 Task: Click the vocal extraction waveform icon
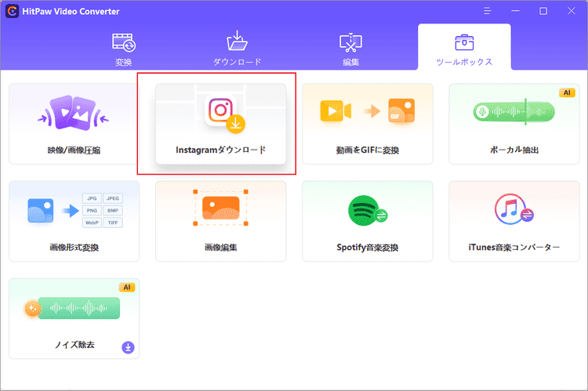(x=514, y=111)
